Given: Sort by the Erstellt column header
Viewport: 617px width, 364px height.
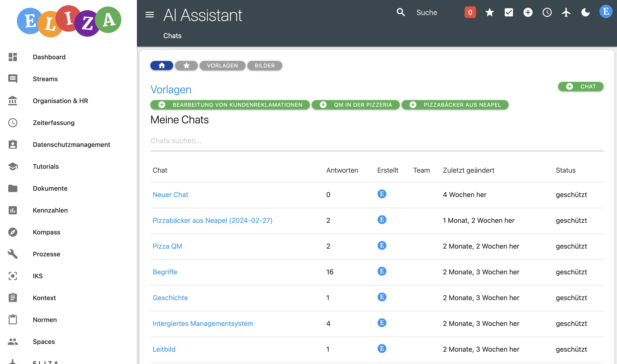Looking at the screenshot, I should pyautogui.click(x=388, y=170).
